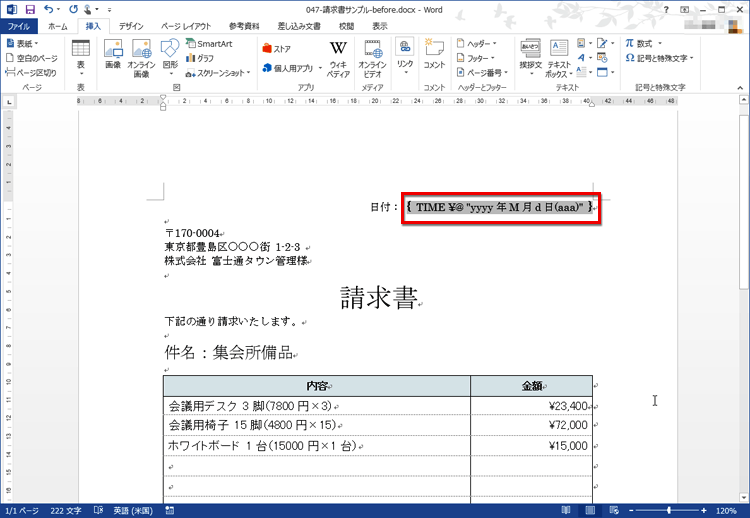This screenshot has width=750, height=518.
Task: Expand the リンク links dropdown
Action: (x=405, y=72)
